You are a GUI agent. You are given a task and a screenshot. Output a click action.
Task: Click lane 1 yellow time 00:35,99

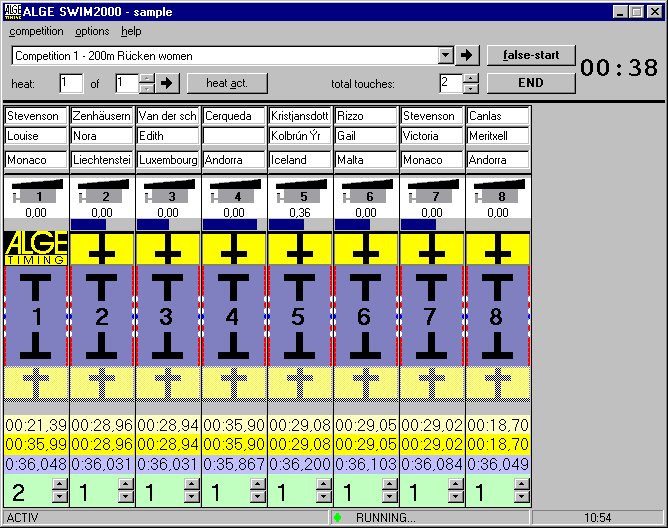point(36,444)
